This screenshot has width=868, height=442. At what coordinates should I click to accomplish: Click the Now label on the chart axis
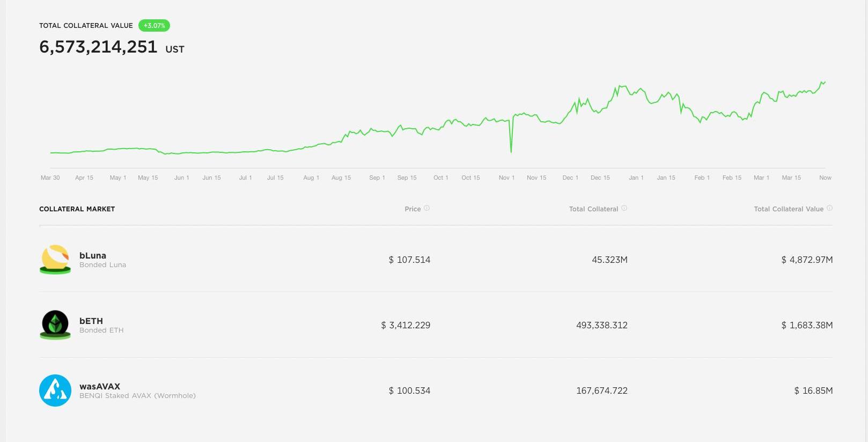(825, 178)
